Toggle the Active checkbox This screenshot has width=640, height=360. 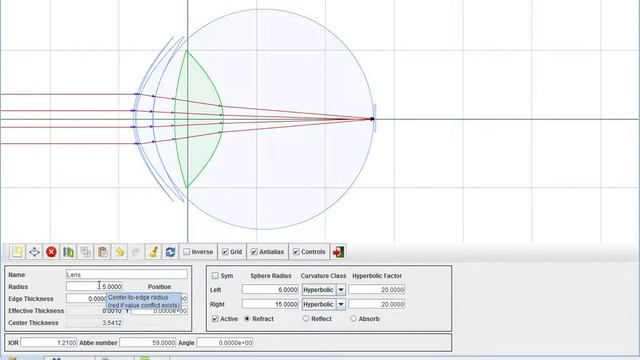click(x=215, y=319)
